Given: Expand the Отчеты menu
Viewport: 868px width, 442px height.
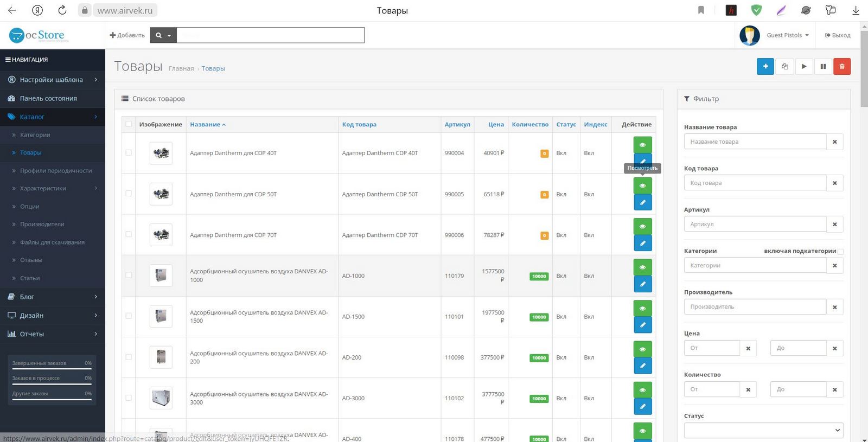Looking at the screenshot, I should click(x=53, y=334).
